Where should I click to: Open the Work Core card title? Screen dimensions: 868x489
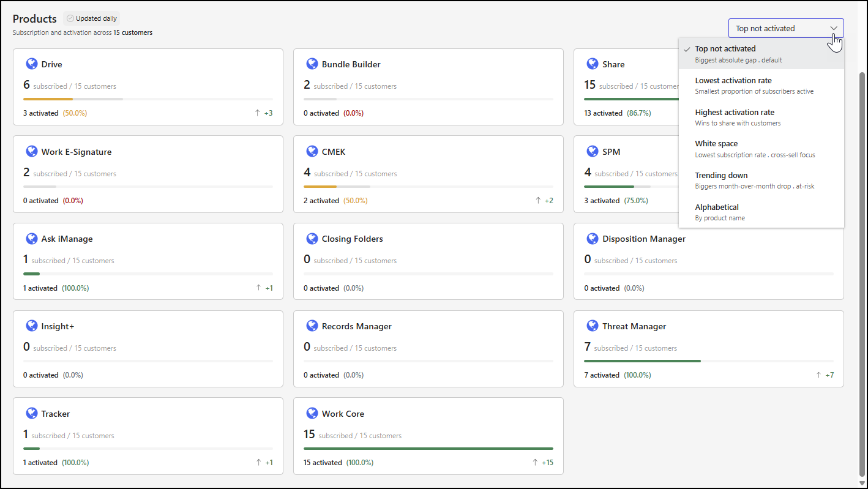[x=343, y=414]
